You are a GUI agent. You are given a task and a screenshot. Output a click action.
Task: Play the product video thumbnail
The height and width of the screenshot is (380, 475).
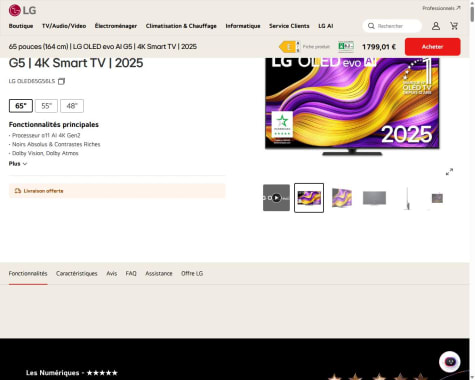(x=276, y=198)
